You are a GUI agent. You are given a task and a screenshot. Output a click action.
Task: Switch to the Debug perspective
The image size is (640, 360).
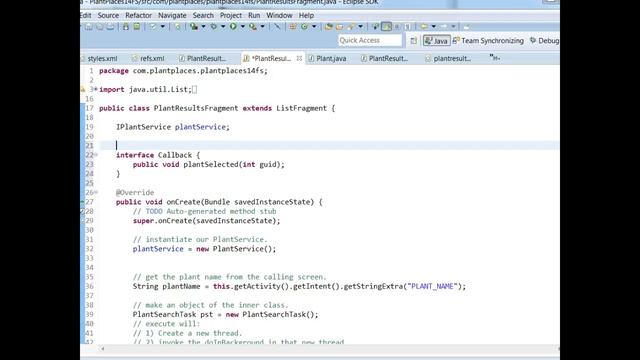pos(544,40)
